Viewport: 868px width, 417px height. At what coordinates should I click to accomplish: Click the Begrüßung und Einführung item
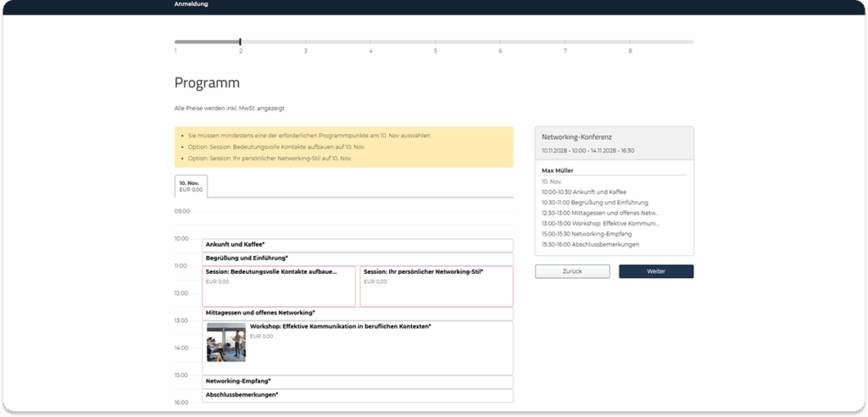[357, 259]
